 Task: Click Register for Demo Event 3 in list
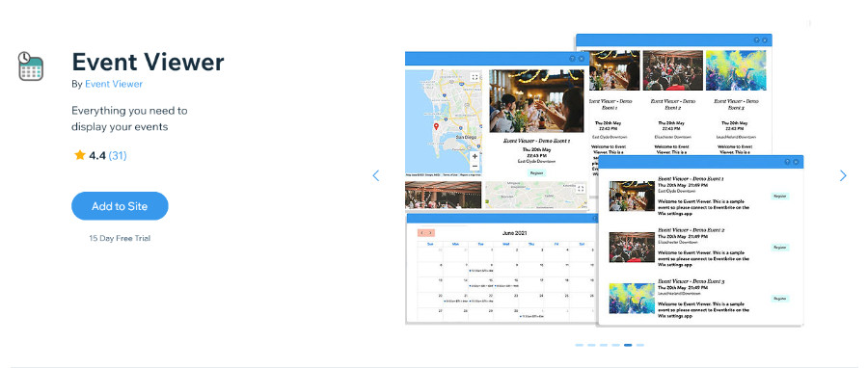(x=780, y=299)
